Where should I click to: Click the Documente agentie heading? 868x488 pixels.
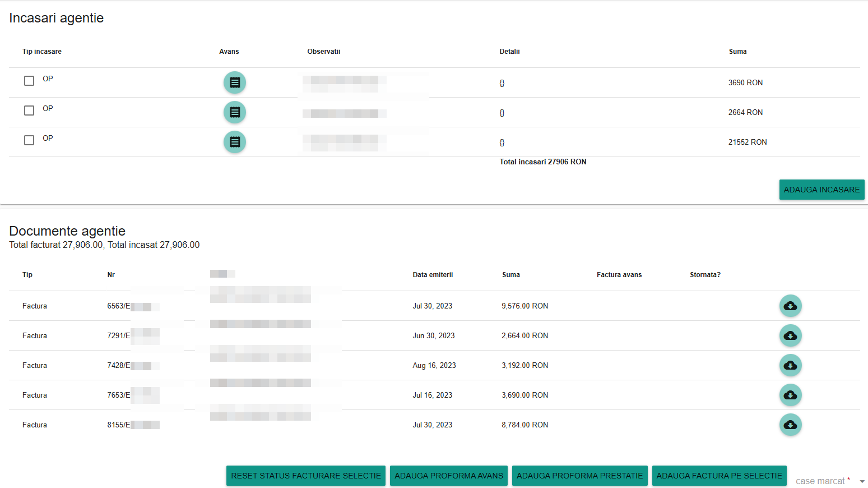(67, 231)
